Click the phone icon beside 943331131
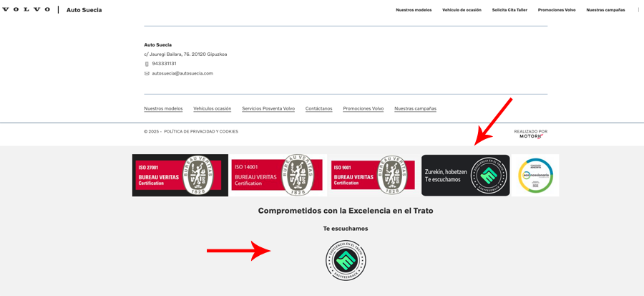The image size is (644, 296). pos(147,64)
